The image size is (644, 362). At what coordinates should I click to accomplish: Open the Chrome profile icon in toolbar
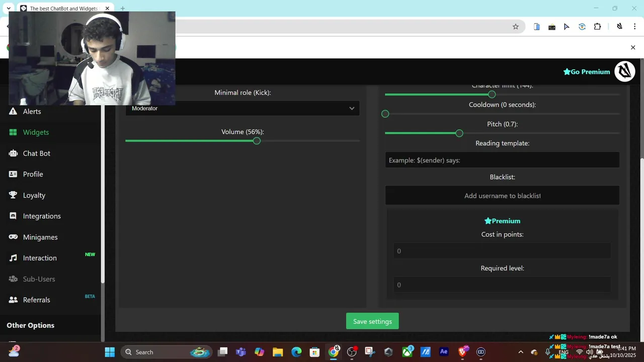(620, 27)
